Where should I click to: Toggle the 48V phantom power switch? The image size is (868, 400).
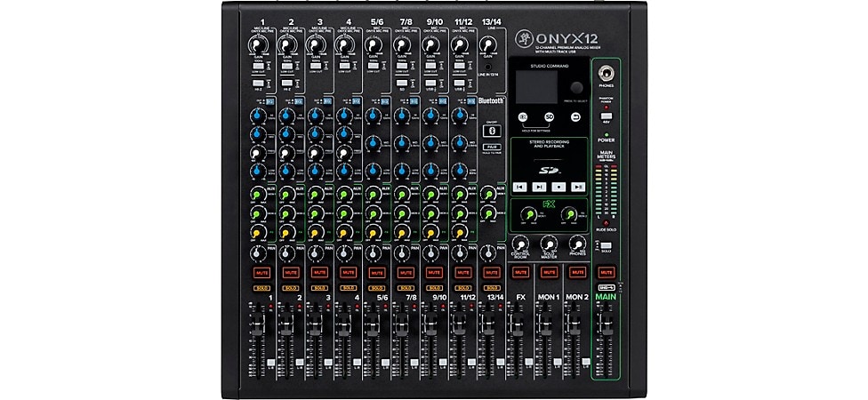pos(607,116)
